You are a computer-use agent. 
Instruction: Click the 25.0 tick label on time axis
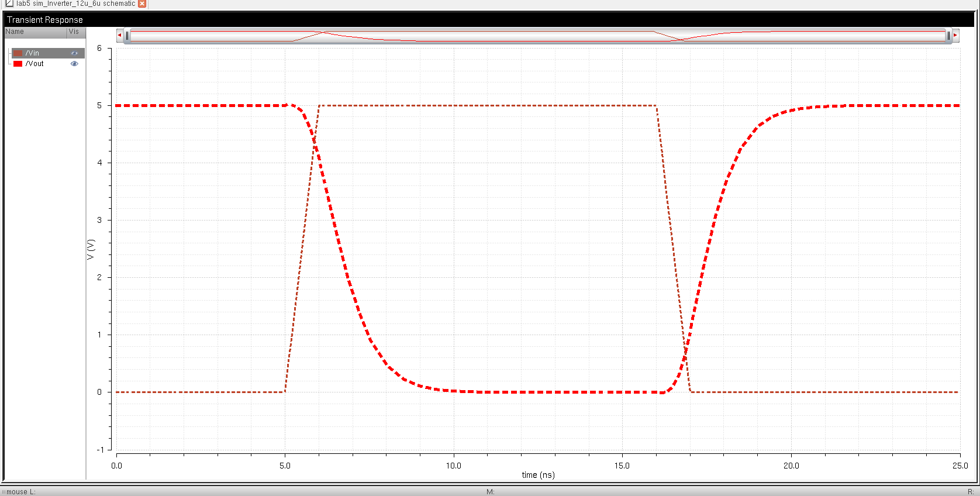coord(960,466)
